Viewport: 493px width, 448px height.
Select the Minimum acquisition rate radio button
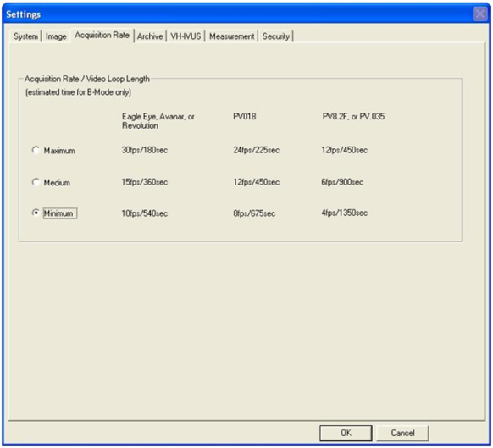point(36,213)
